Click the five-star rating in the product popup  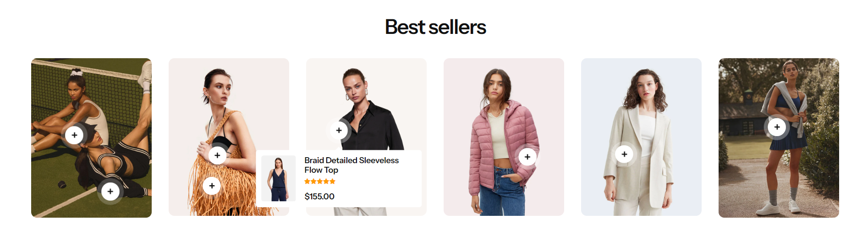point(320,181)
